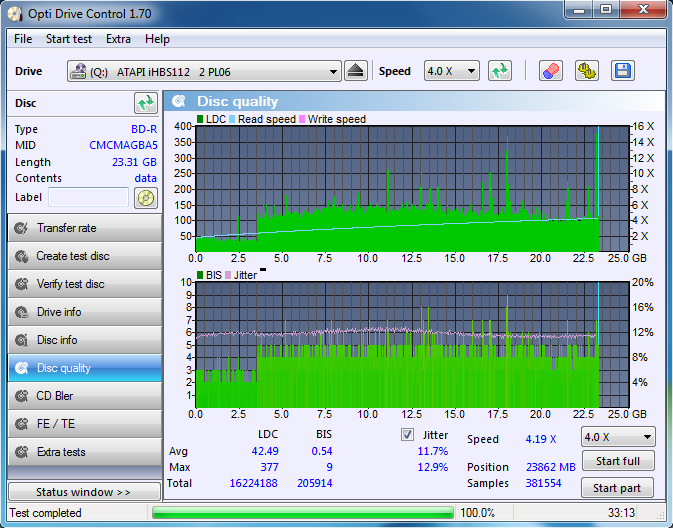
Task: Open the CD Bler section
Action: [85, 396]
